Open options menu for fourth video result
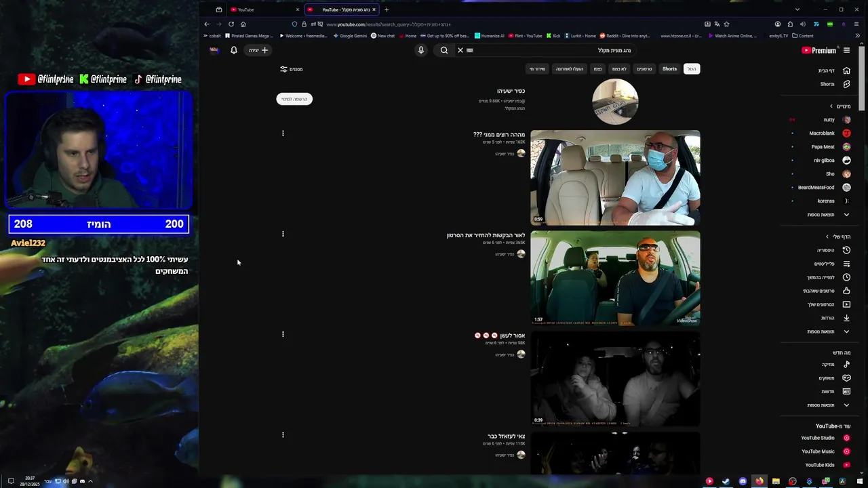Viewport: 868px width, 488px height. point(283,434)
